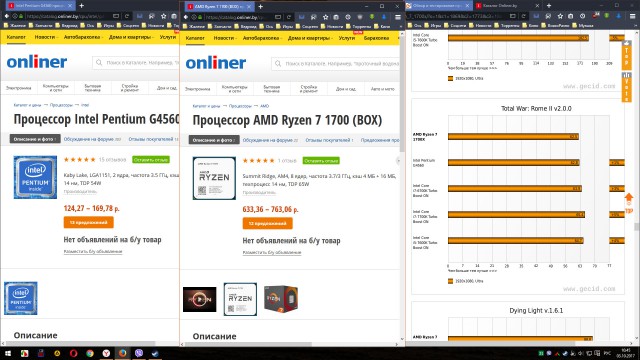Select Каталог in Pentium window
Screen dimensions: 640x360
16,37
